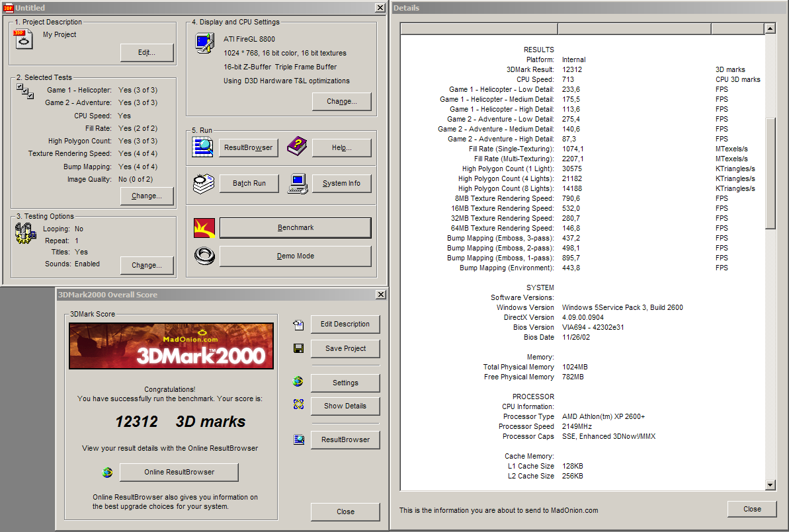Image resolution: width=789 pixels, height=532 pixels.
Task: Open Settings from the Overall Score dialog
Action: click(345, 383)
